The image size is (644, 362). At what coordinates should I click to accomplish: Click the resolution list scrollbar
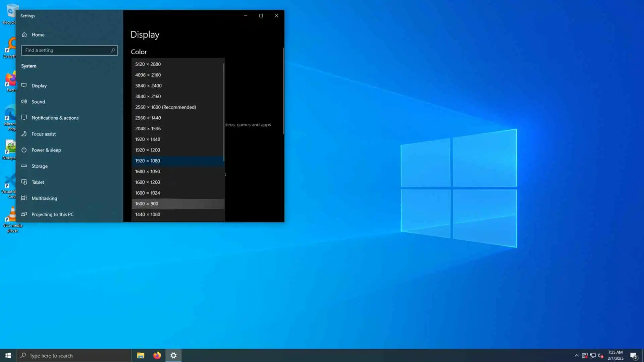pyautogui.click(x=224, y=112)
